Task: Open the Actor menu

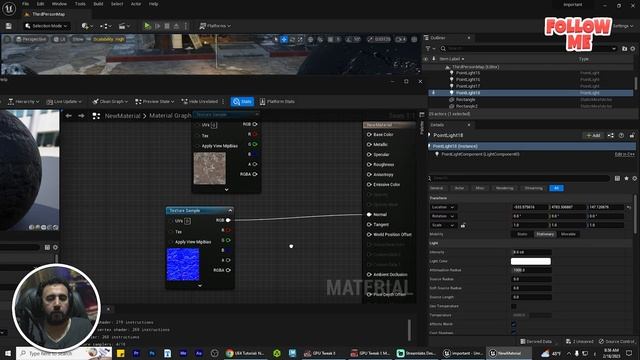Action: point(136,4)
